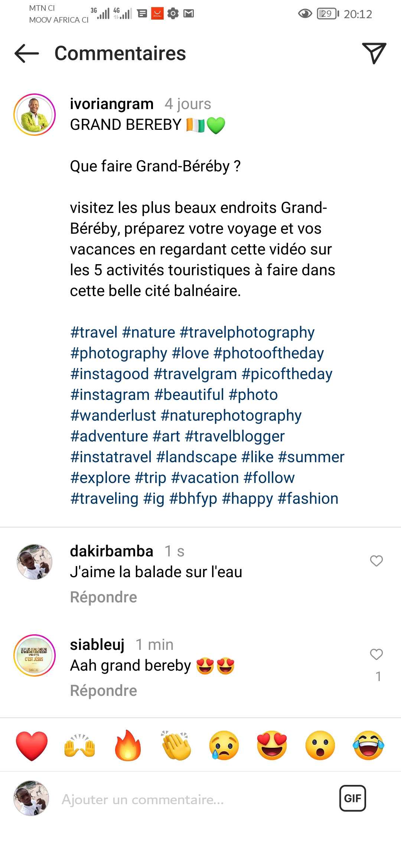Image resolution: width=401 pixels, height=868 pixels.
Task: Reply to siableuj's comment
Action: 104,691
